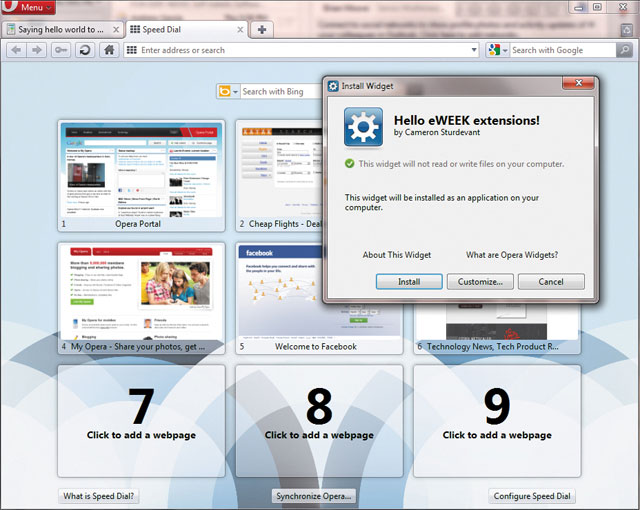Add a webpage to speed dial slot 9
640x510 pixels.
point(497,421)
